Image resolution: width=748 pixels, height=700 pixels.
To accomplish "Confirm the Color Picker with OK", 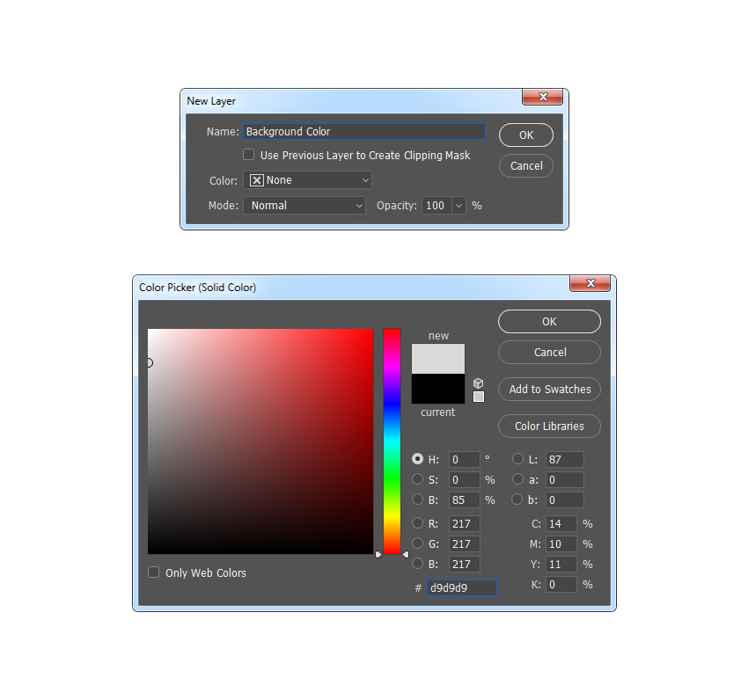I will point(549,321).
